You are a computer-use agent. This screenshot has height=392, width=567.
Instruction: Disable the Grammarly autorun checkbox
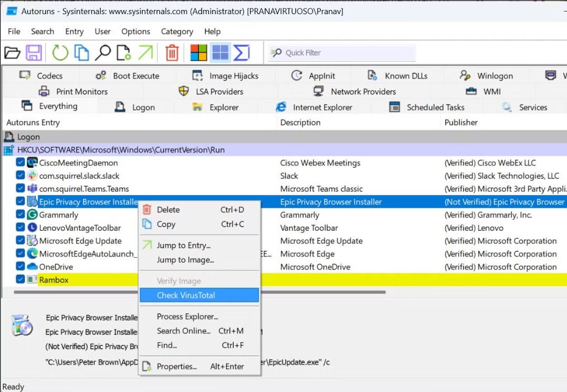[x=20, y=215]
